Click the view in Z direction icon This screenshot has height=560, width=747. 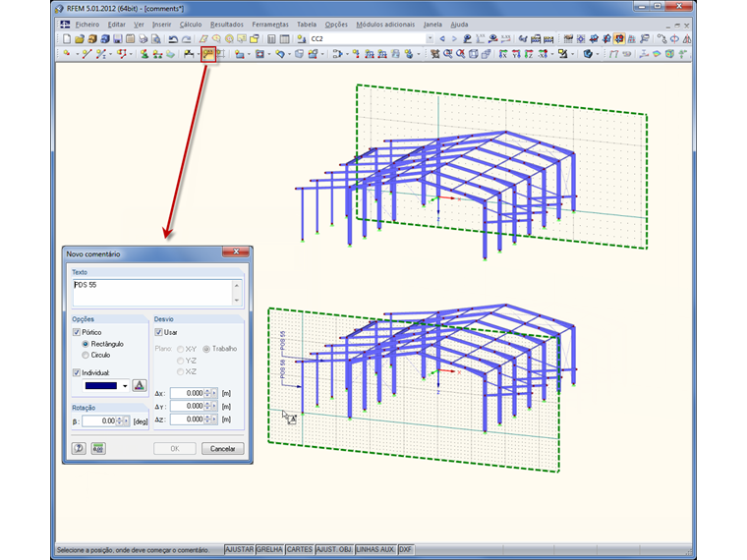pyautogui.click(x=529, y=54)
